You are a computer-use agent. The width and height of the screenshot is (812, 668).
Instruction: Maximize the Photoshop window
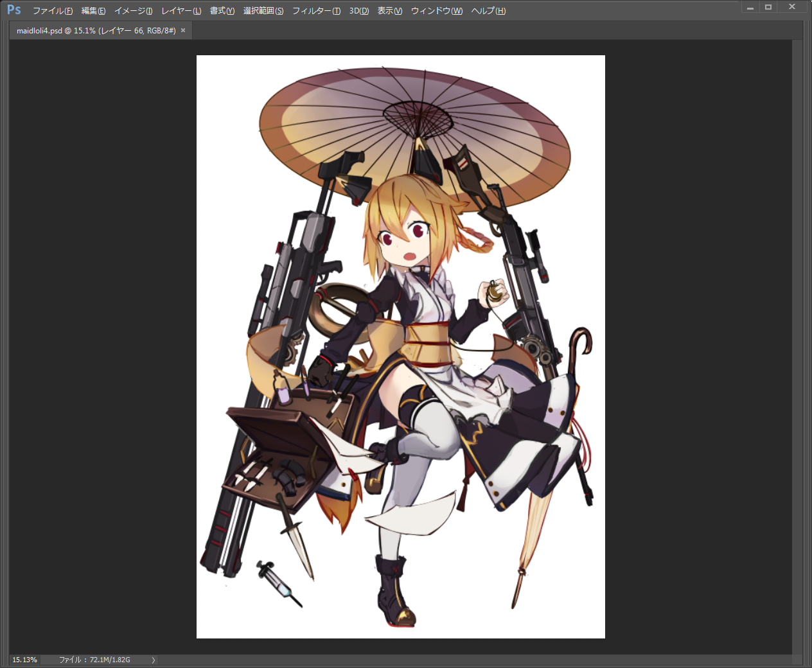[x=768, y=7]
